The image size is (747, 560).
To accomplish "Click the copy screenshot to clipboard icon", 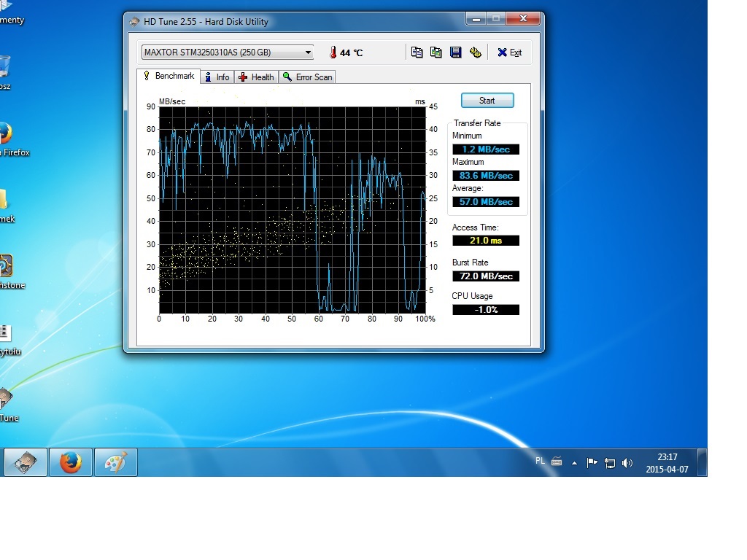I will click(x=436, y=52).
